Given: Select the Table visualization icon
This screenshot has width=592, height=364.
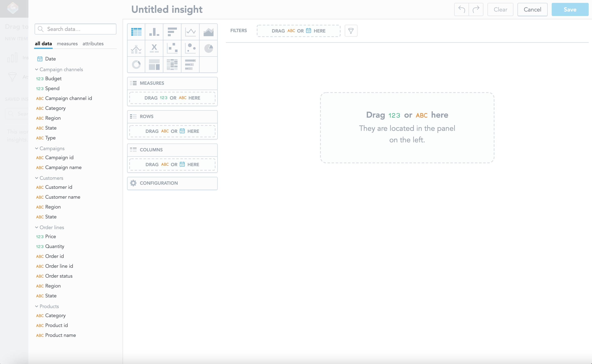Looking at the screenshot, I should [136, 32].
